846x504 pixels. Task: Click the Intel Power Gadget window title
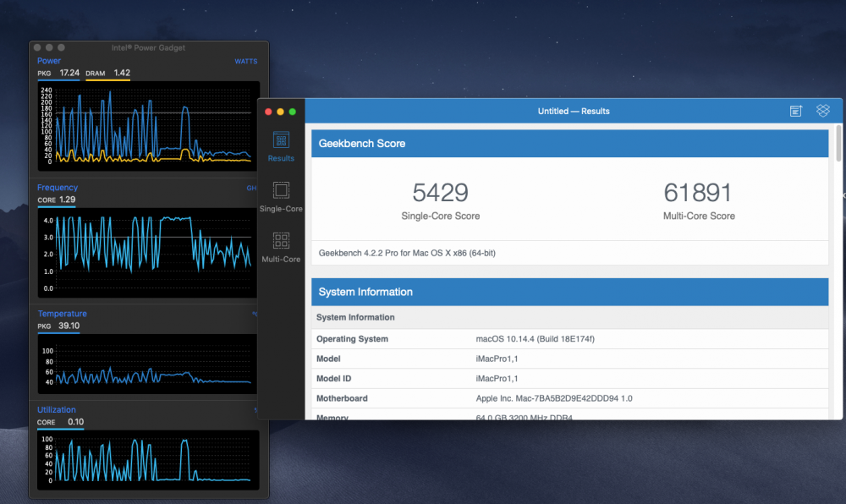point(148,47)
